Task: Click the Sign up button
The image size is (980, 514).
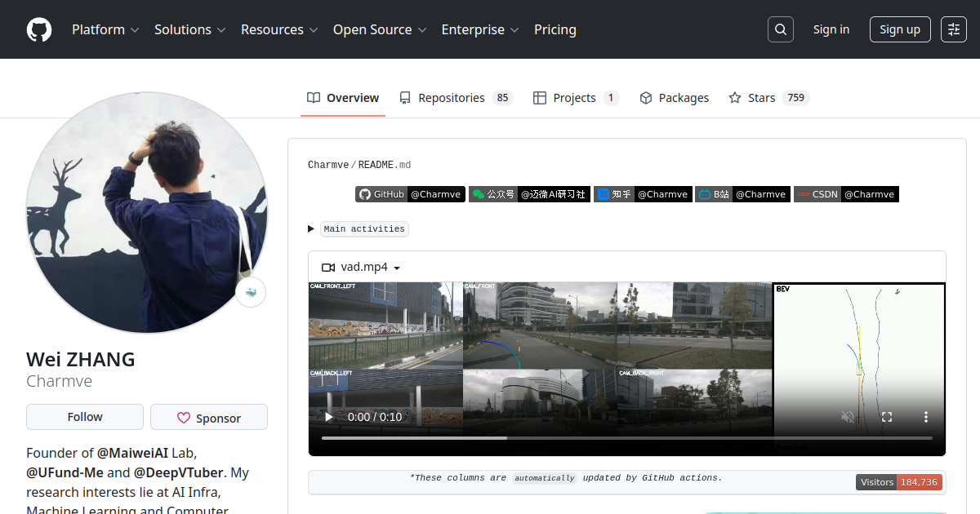Action: tap(900, 29)
